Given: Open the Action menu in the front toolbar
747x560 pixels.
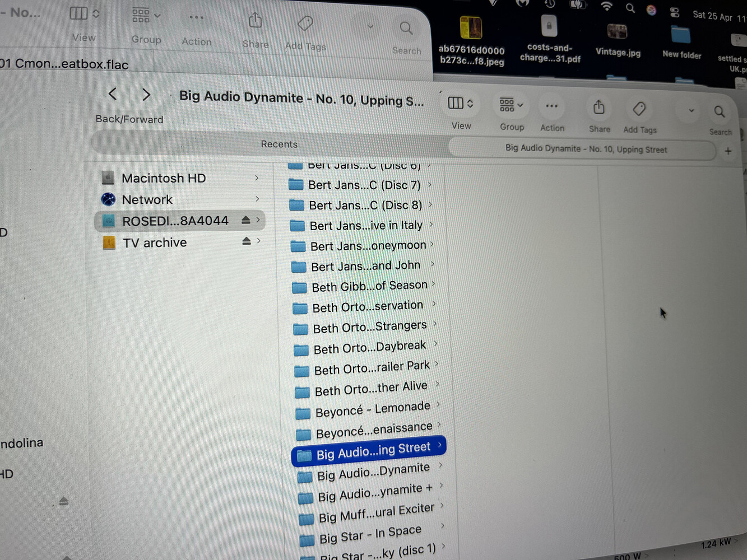Looking at the screenshot, I should tap(551, 106).
